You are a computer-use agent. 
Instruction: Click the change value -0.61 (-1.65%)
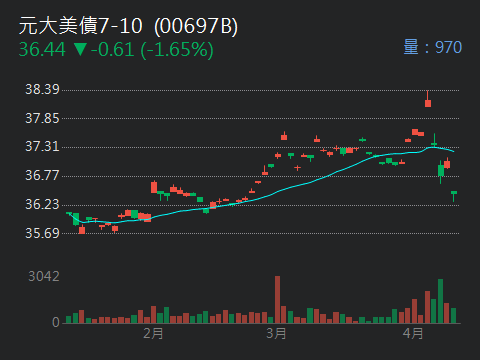(x=152, y=50)
